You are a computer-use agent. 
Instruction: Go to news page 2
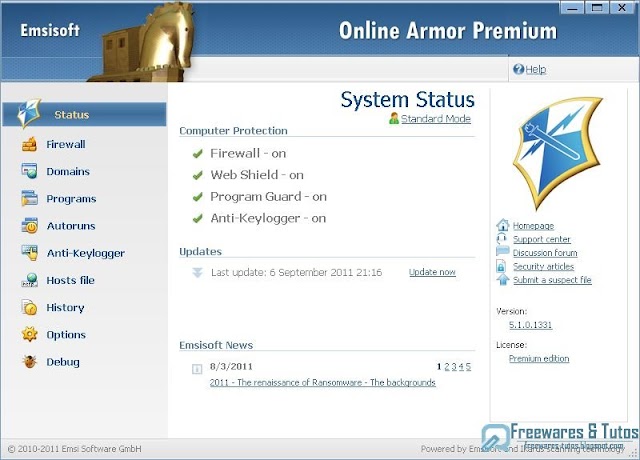tap(447, 367)
